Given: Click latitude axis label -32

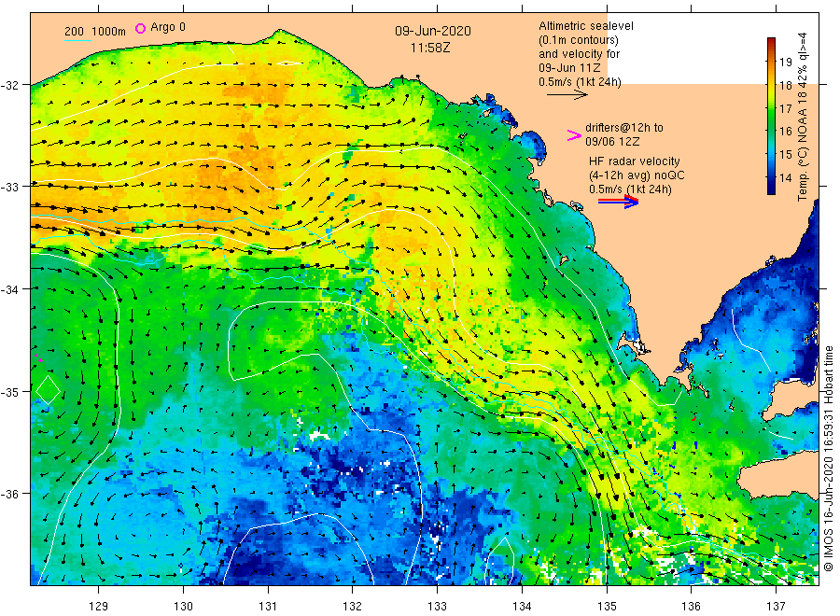Looking at the screenshot, I should pos(10,85).
